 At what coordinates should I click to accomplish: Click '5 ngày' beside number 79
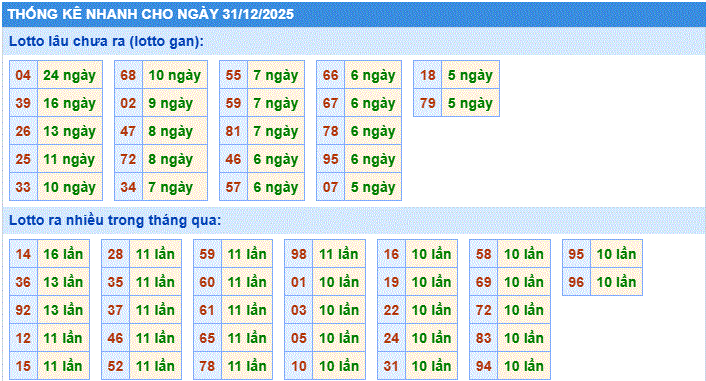470,103
